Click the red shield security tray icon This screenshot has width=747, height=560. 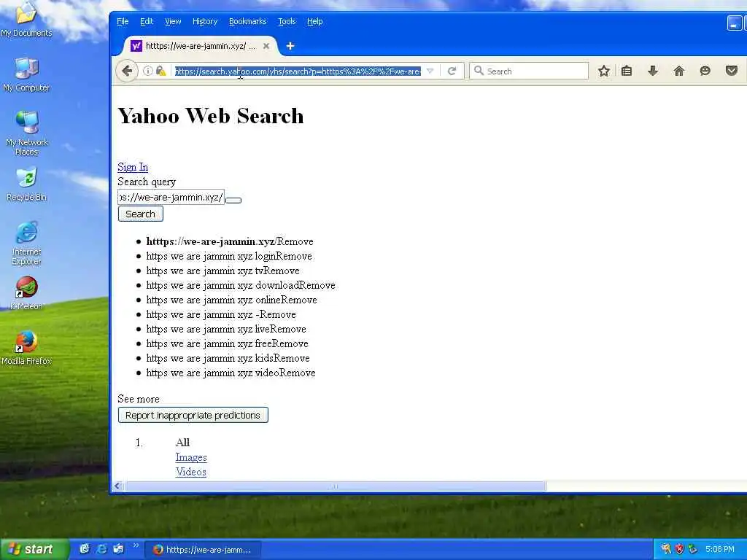coord(679,549)
